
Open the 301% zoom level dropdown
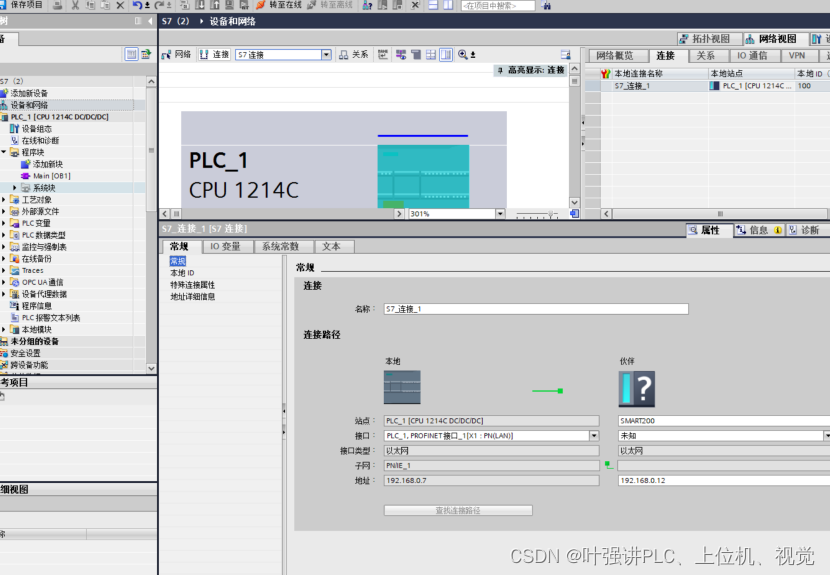500,214
